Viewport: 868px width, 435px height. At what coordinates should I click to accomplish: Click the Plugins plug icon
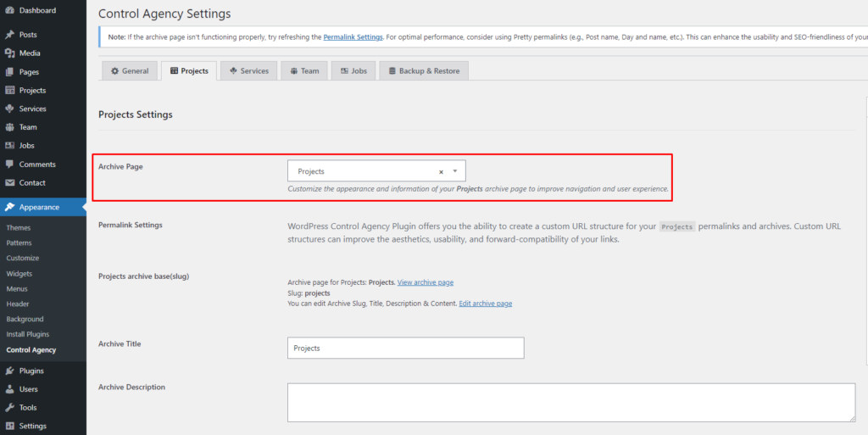pyautogui.click(x=9, y=371)
